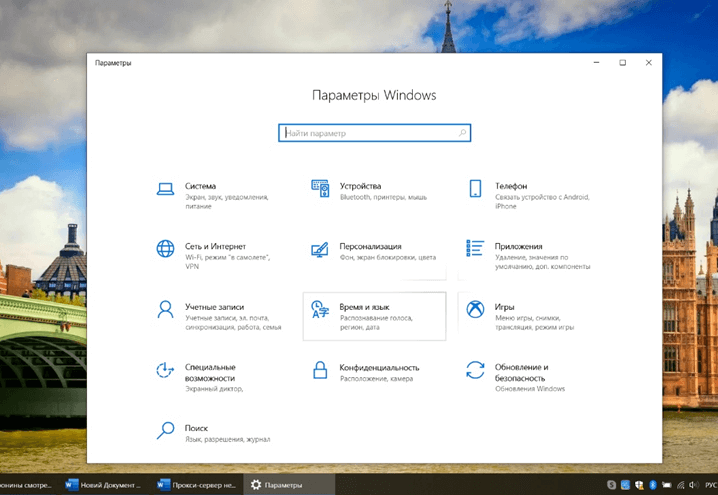718x495 pixels.
Task: Switch to Прокси-сервер Word taskbar item
Action: [x=196, y=484]
